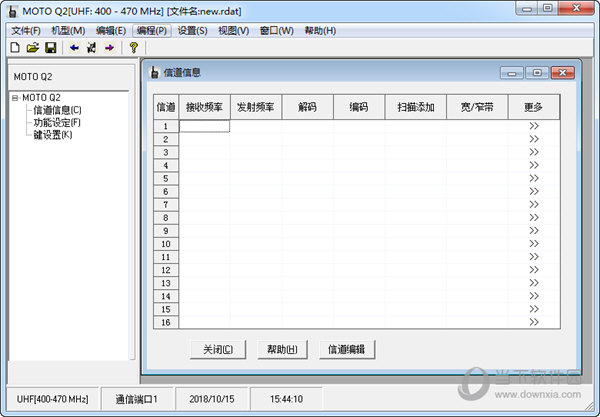Select channel row header 5

click(x=166, y=178)
